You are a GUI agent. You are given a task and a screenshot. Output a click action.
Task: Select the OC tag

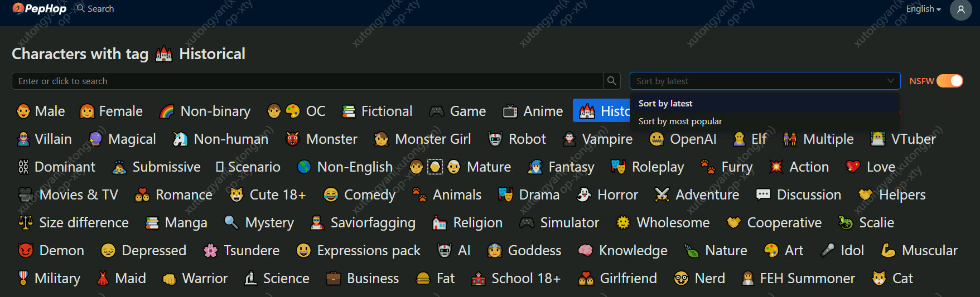point(296,111)
